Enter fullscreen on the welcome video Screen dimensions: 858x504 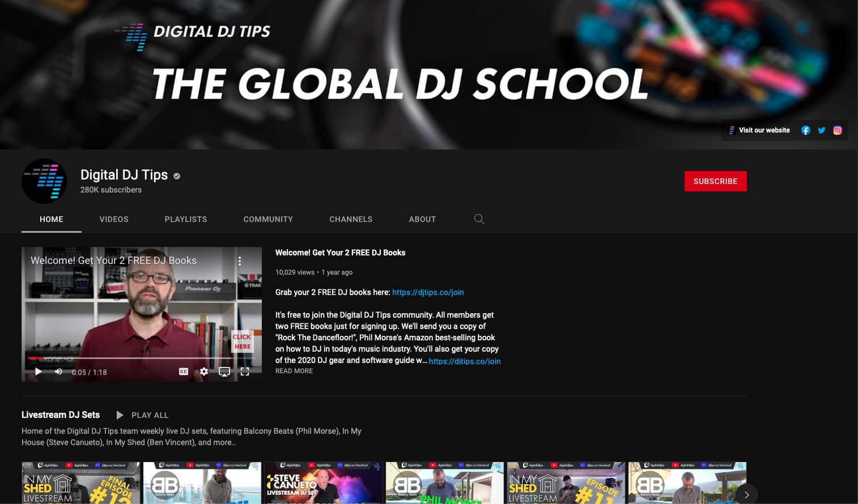click(x=245, y=371)
